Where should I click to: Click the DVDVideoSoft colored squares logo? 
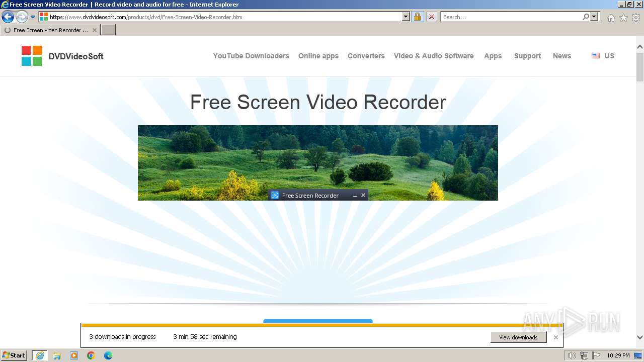click(x=32, y=56)
